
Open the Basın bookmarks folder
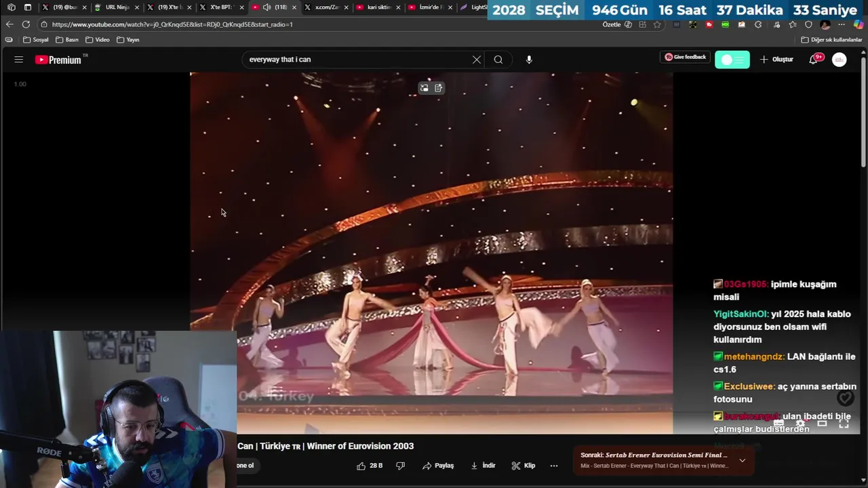(67, 40)
